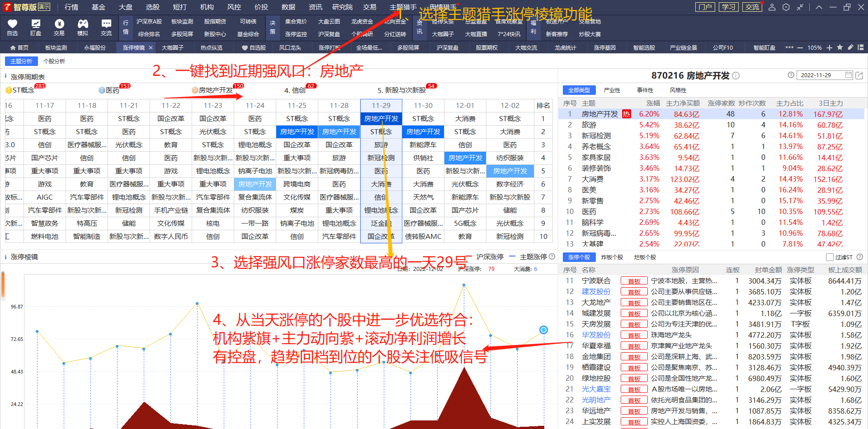This screenshot has height=429, width=868.
Task: Open the 研究院 menu
Action: point(343,7)
